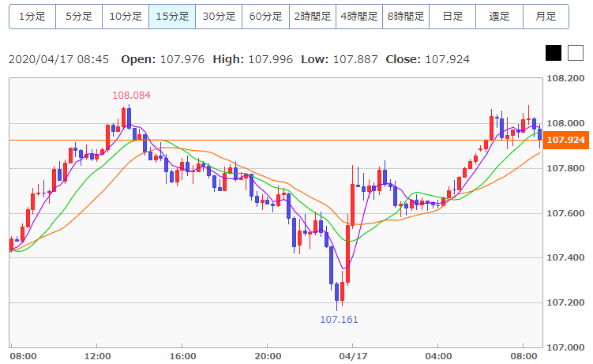Show the weekly 週足 chart
The width and height of the screenshot is (593, 364).
click(x=499, y=17)
